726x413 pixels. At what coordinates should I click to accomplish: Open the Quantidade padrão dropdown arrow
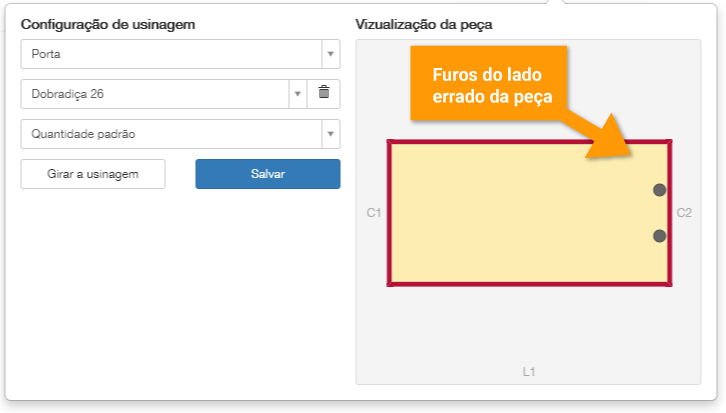coord(330,134)
